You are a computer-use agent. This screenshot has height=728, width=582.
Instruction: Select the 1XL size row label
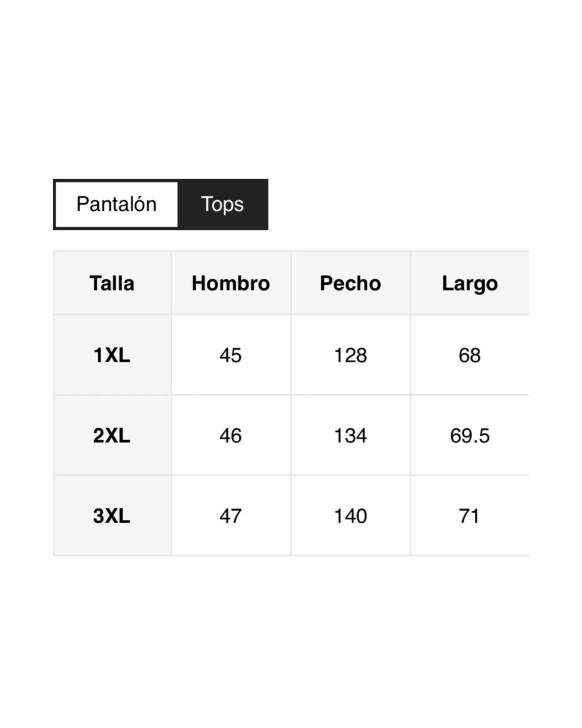(x=112, y=355)
